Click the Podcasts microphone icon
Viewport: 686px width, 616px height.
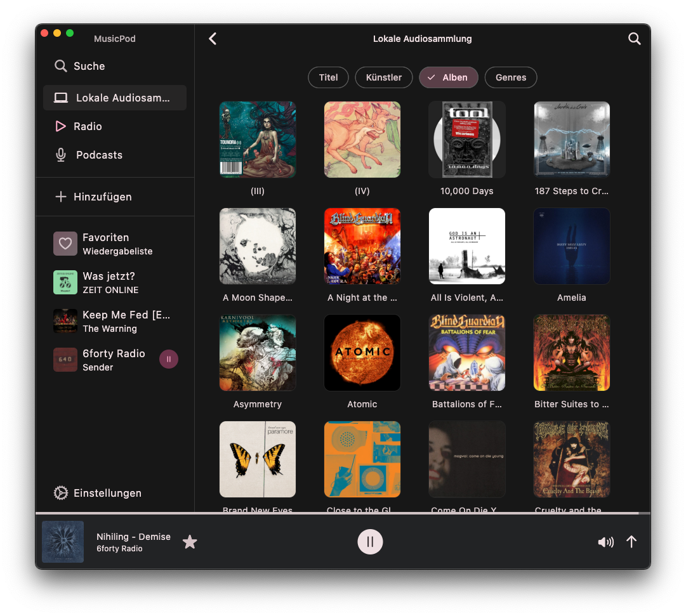[61, 155]
